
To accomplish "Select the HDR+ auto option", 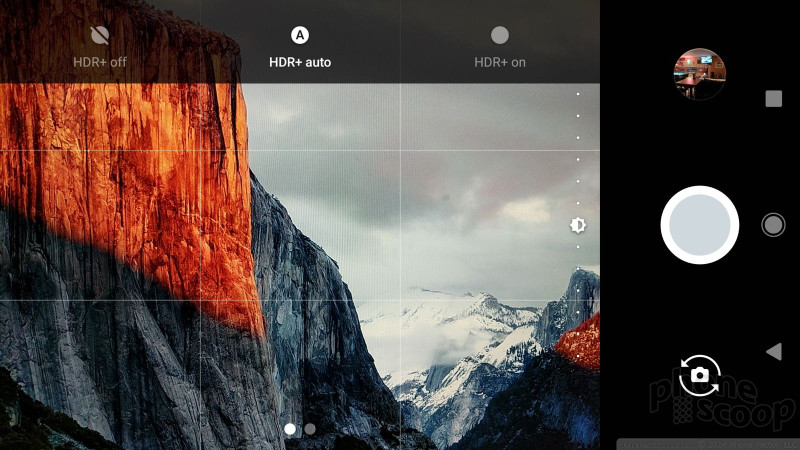I will (x=300, y=47).
